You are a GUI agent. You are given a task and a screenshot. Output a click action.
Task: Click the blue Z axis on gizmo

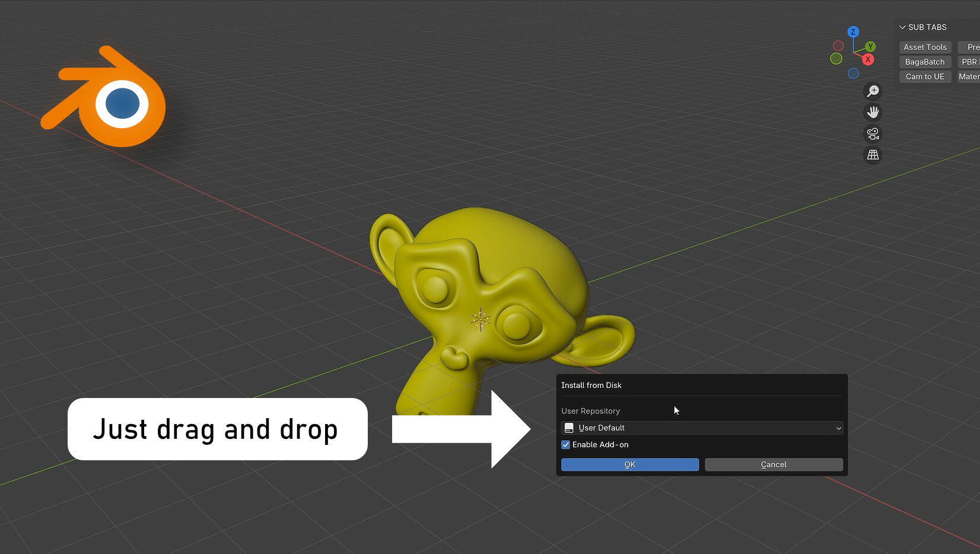853,32
